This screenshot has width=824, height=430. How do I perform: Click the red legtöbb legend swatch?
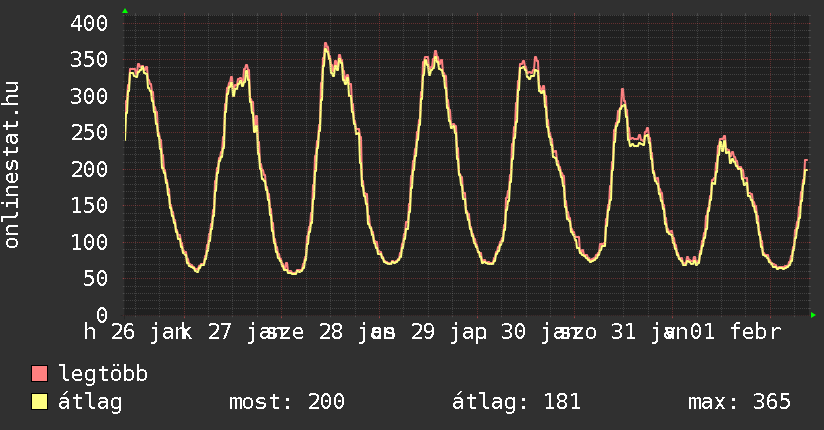point(39,374)
